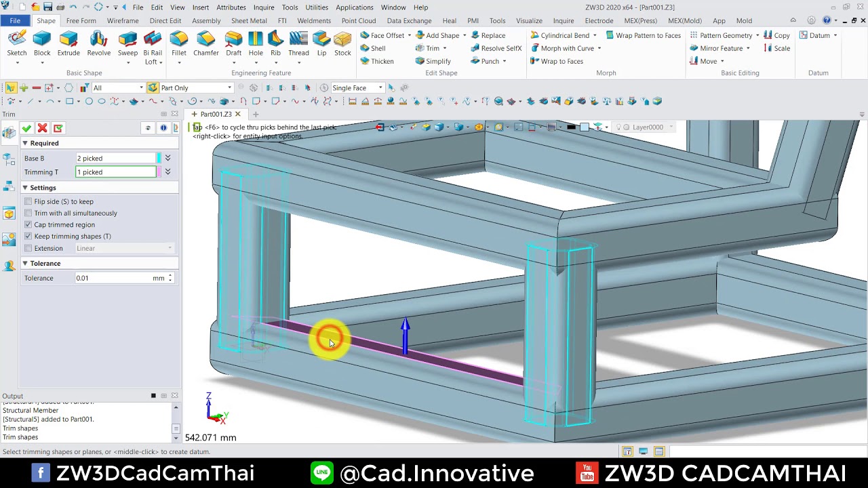Image resolution: width=868 pixels, height=488 pixels.
Task: Open the Bi Rail Loft tool
Action: click(153, 47)
